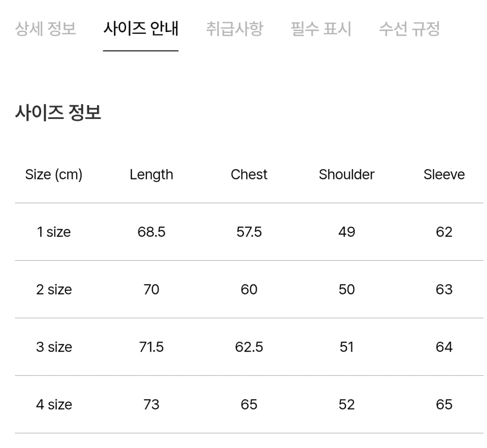The height and width of the screenshot is (448, 487).
Task: Click the 51 shoulder value for 3 size
Action: [346, 347]
